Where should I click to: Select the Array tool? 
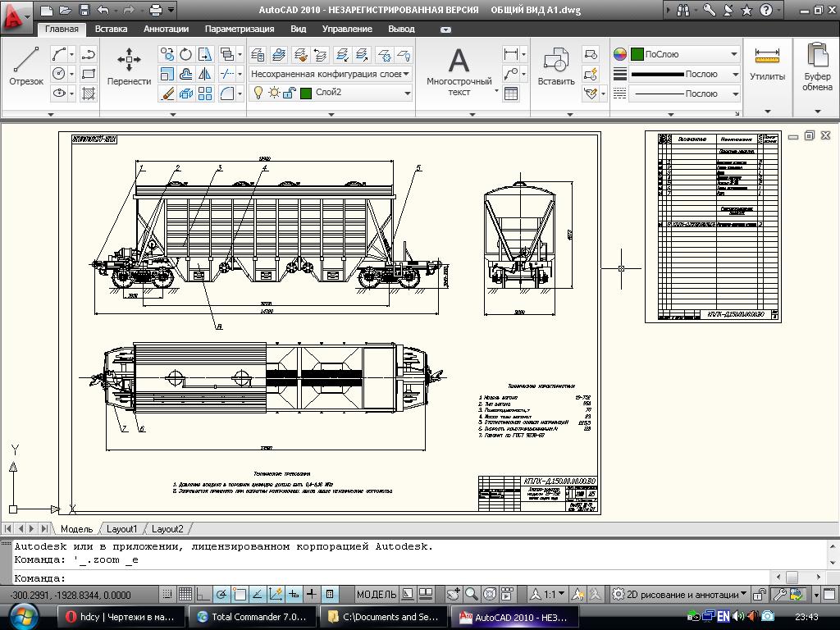tap(205, 94)
